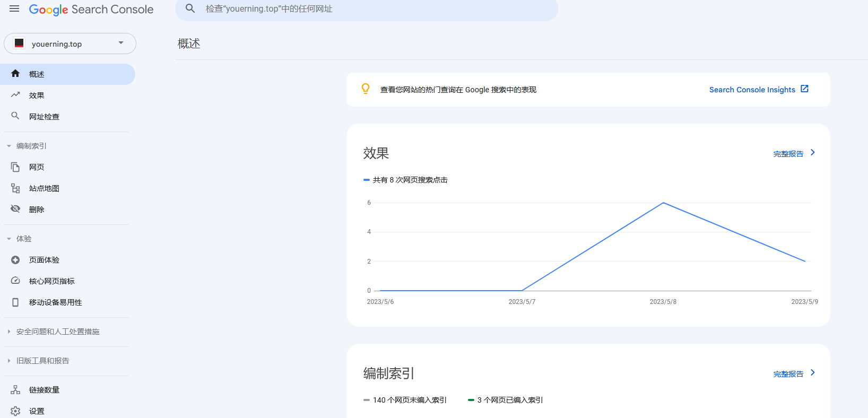868x418 pixels.
Task: Open the 删除 removals page
Action: 67,210
